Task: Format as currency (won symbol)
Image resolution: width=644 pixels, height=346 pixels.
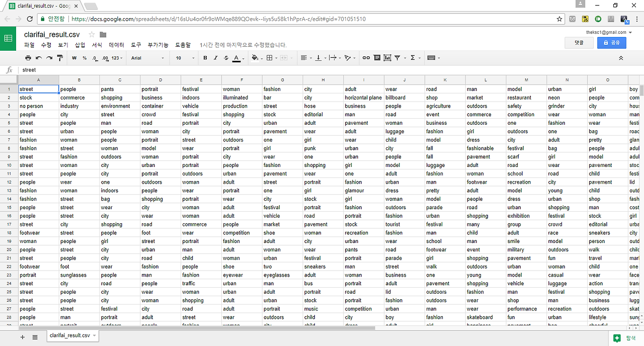Action: click(74, 58)
